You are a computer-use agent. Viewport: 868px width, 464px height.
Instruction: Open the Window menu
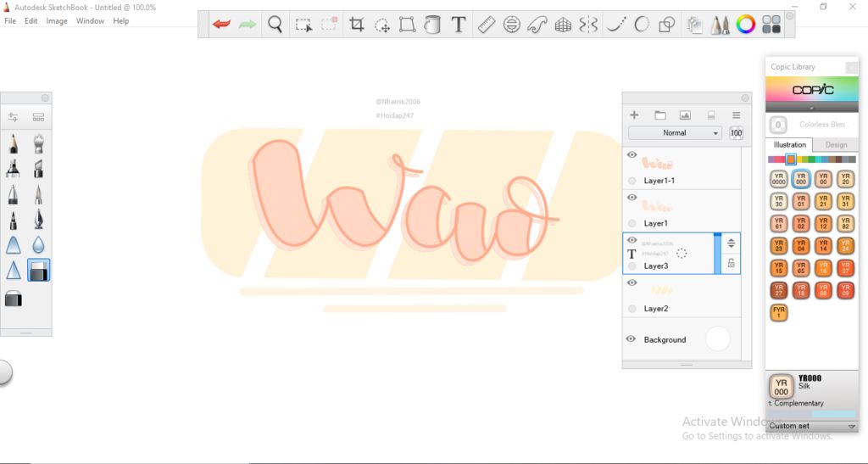tap(90, 21)
